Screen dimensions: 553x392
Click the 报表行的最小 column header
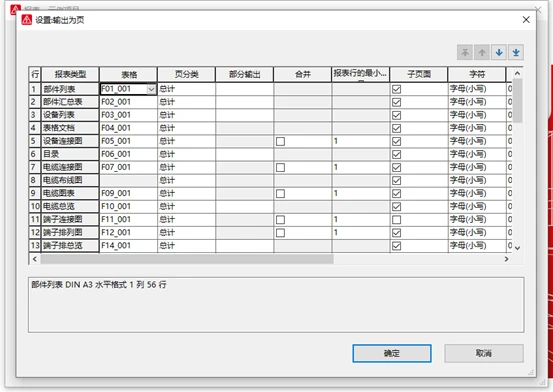(360, 74)
